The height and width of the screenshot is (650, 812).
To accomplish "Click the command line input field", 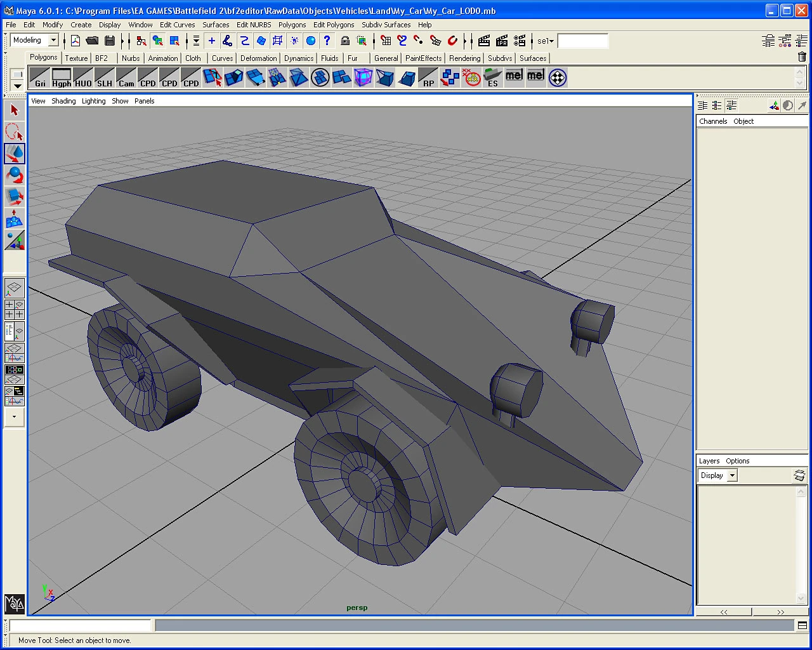I will point(81,625).
